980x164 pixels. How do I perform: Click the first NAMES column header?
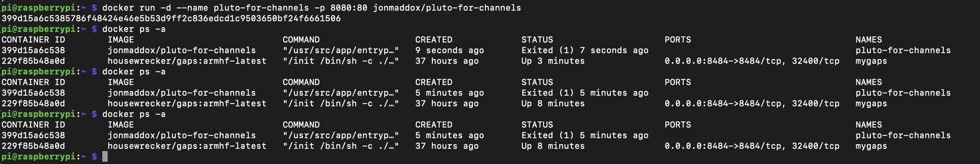(x=869, y=39)
